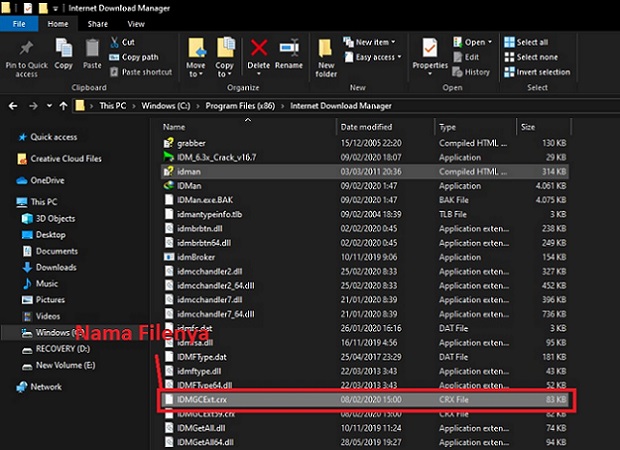Open Properties from the ribbon
This screenshot has height=450, width=620.
pos(430,52)
